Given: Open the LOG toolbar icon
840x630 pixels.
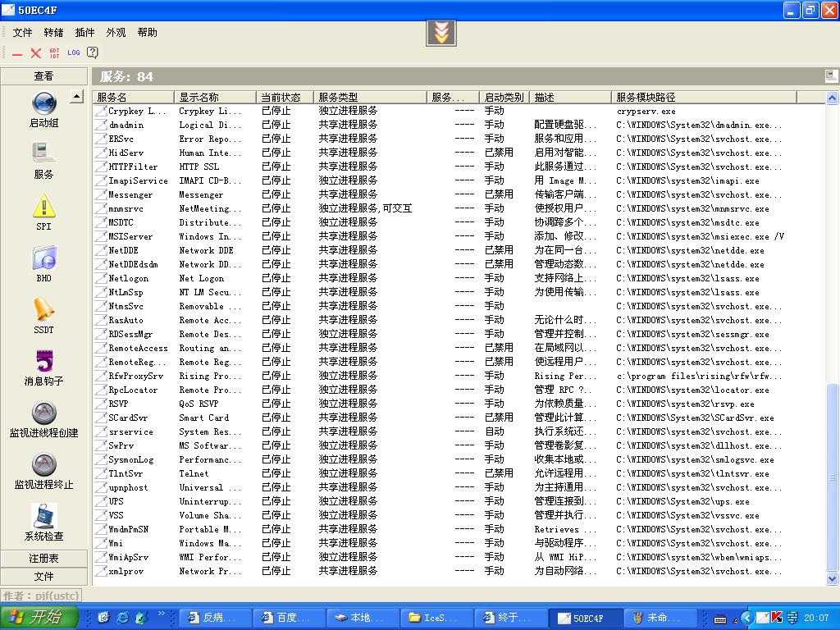Looking at the screenshot, I should tap(73, 53).
